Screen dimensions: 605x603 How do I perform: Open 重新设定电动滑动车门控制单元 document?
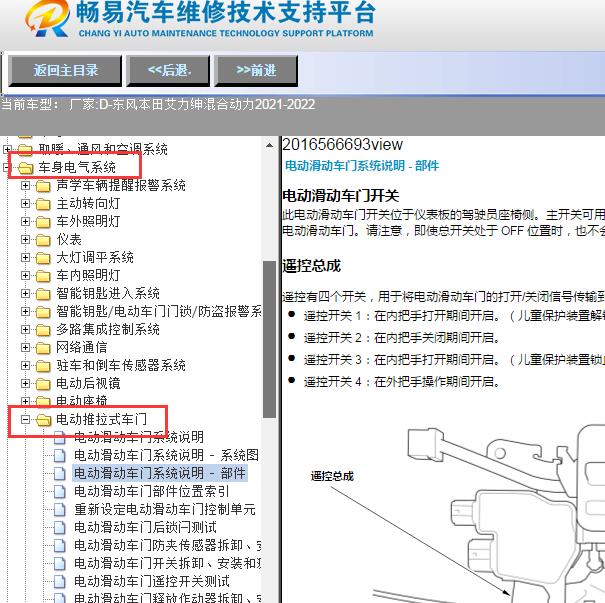(165, 510)
